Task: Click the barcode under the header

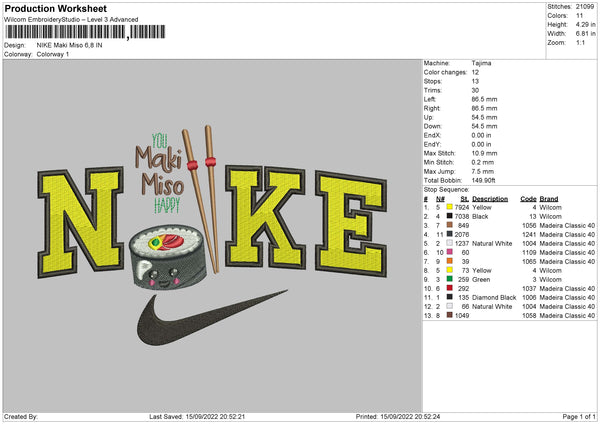Action: click(x=85, y=32)
